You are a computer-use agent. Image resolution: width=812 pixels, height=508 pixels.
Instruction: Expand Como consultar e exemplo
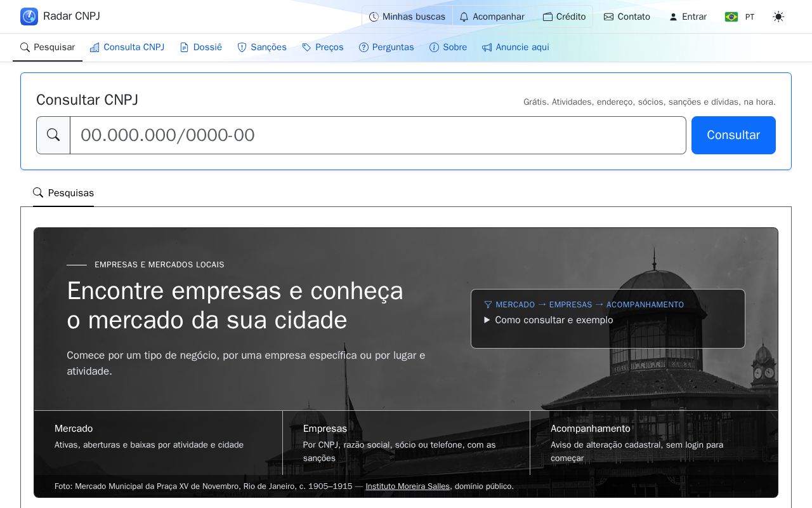[549, 320]
